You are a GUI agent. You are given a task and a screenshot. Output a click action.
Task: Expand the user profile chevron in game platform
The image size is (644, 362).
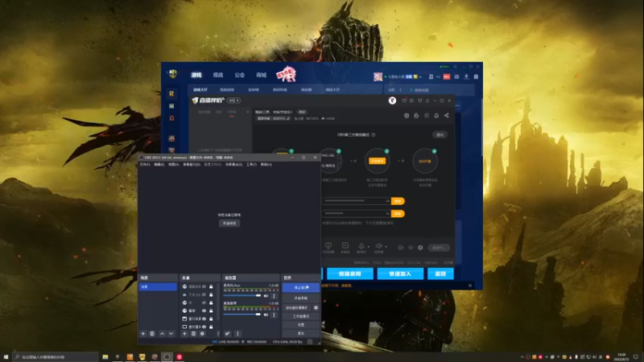(420, 76)
